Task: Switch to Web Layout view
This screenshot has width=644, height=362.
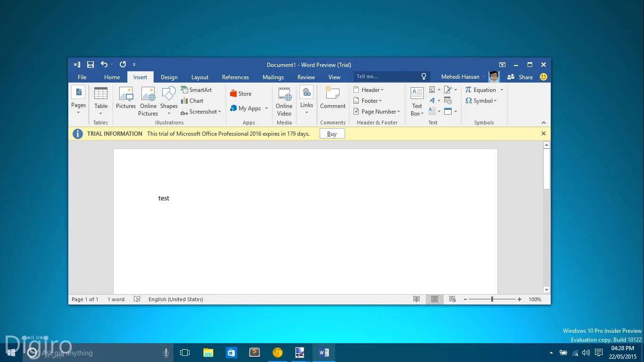Action: point(453,299)
